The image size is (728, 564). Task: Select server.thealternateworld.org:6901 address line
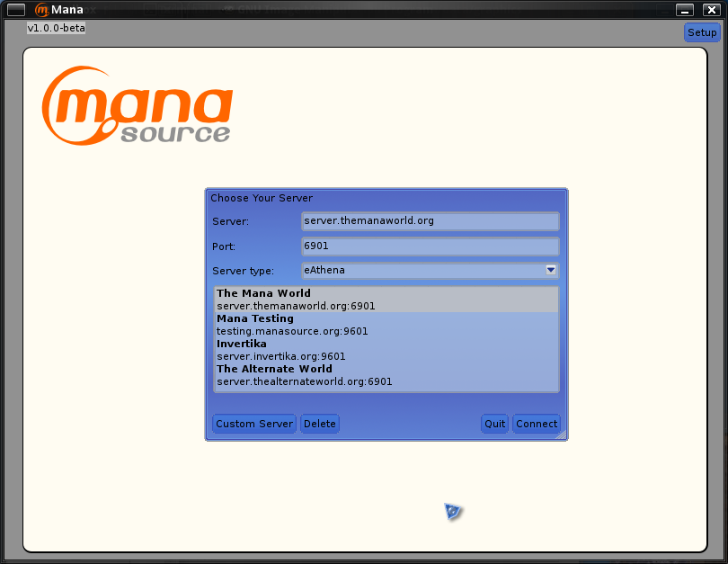coord(304,381)
